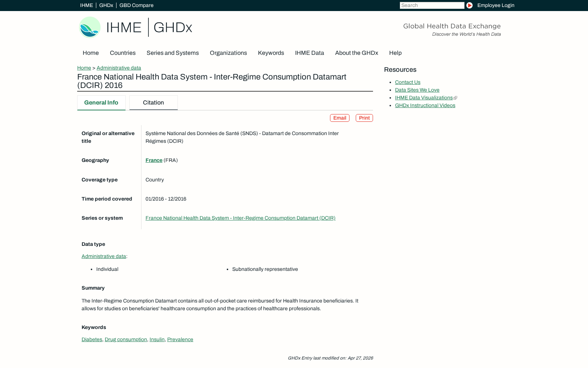The height and width of the screenshot is (368, 588).
Task: Open the GHDx link in top bar
Action: pyautogui.click(x=106, y=5)
